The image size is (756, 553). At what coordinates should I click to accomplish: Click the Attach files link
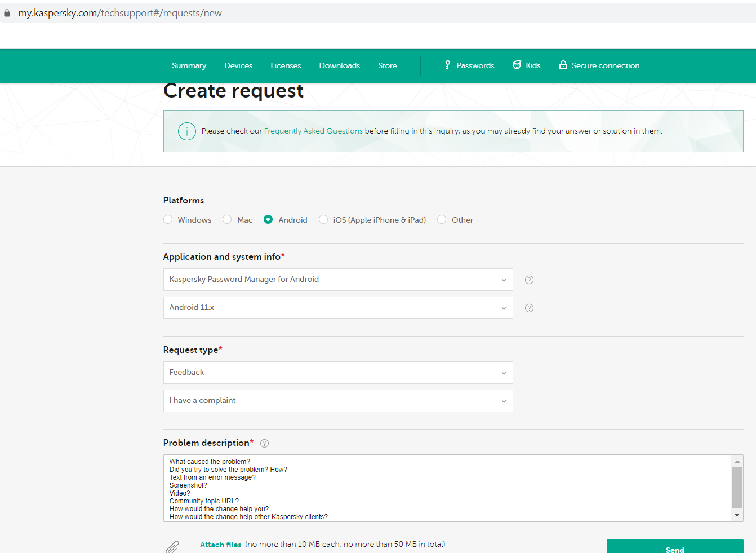[220, 545]
